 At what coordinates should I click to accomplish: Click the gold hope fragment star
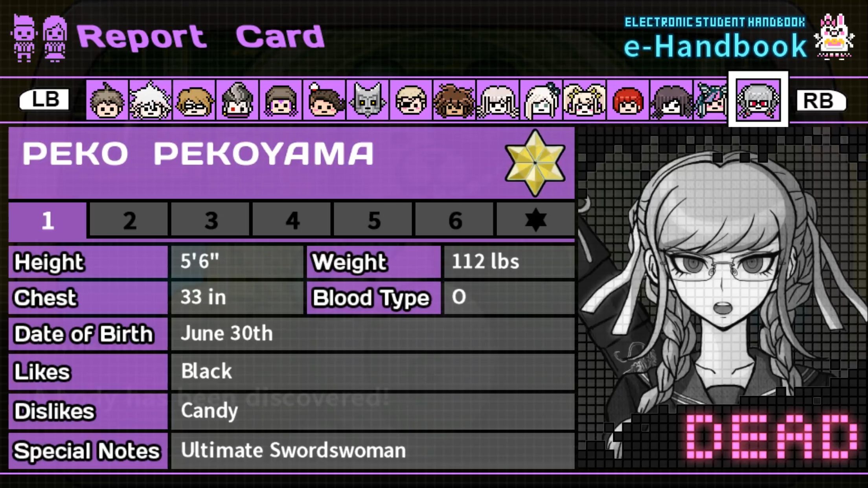(x=535, y=163)
